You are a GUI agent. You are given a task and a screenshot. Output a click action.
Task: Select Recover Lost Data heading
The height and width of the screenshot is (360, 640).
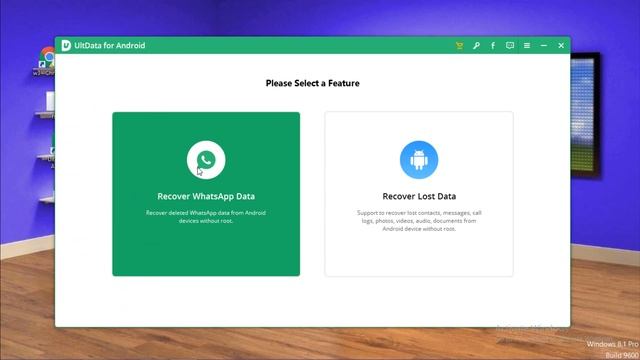[419, 196]
